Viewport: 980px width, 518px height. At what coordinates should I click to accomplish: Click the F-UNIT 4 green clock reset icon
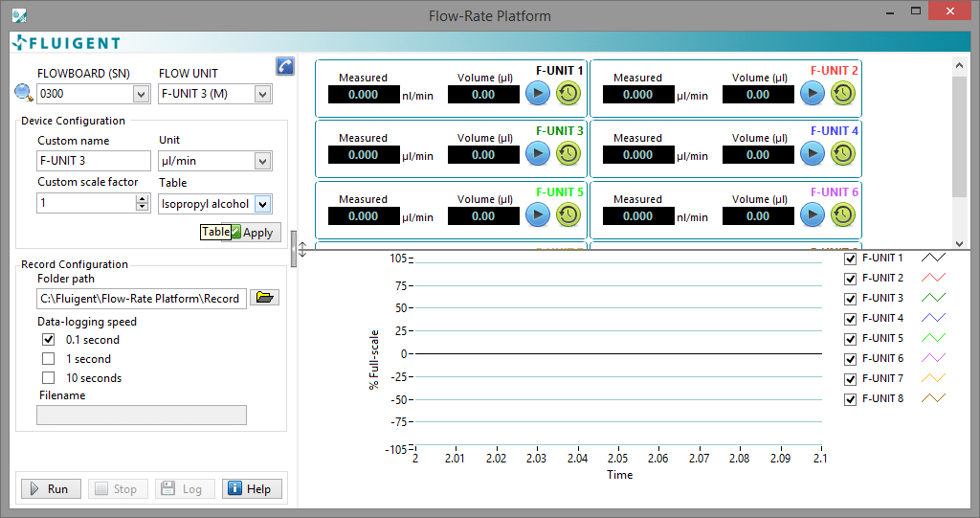pos(842,153)
